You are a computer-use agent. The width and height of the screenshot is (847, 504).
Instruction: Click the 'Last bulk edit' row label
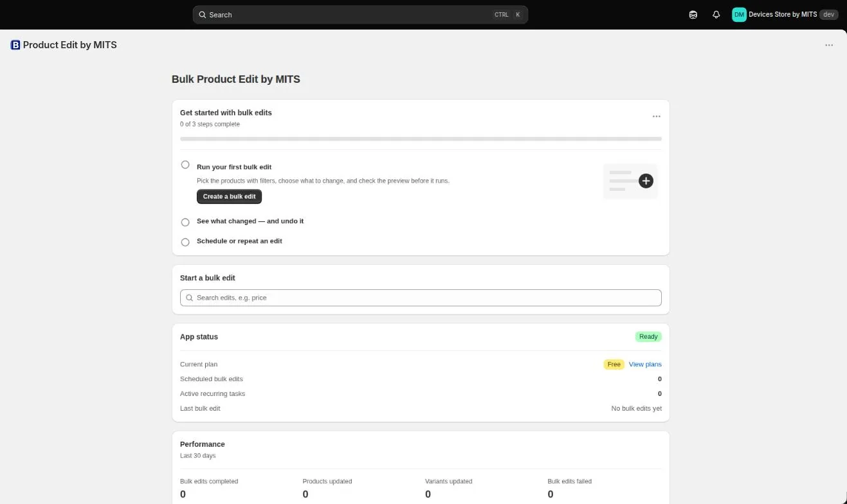point(200,409)
